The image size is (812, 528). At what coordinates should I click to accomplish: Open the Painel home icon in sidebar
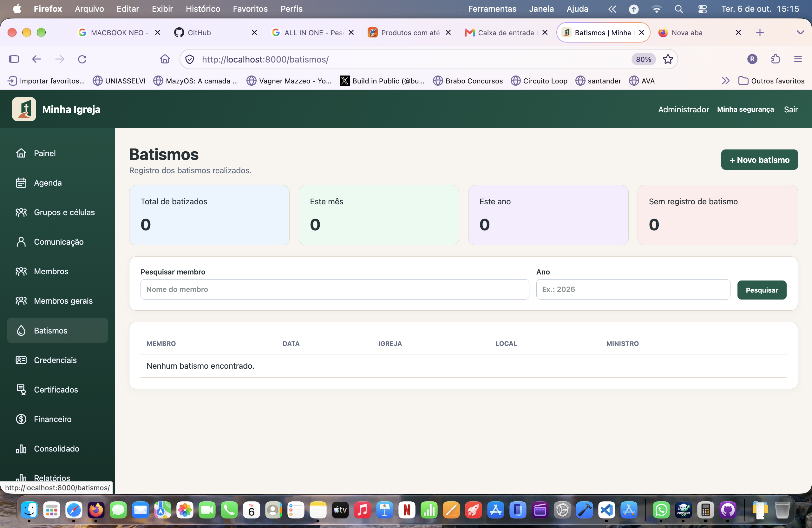click(x=21, y=153)
